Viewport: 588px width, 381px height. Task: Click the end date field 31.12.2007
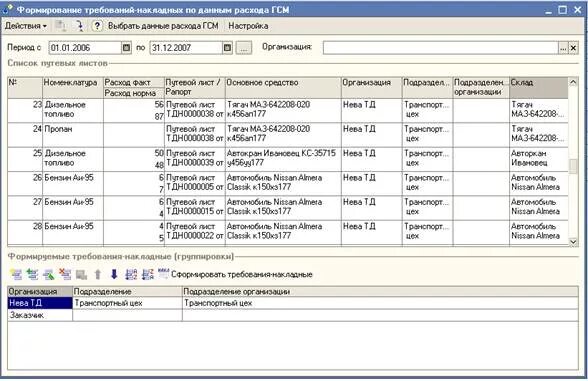[x=186, y=48]
